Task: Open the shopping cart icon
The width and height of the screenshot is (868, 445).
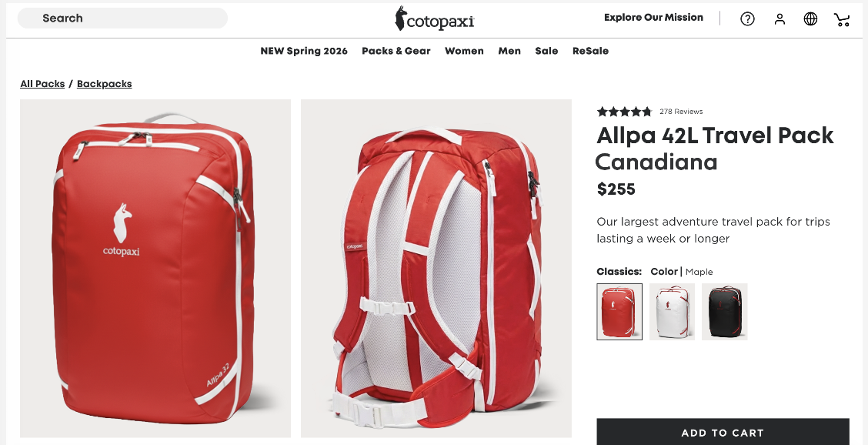Action: [842, 19]
